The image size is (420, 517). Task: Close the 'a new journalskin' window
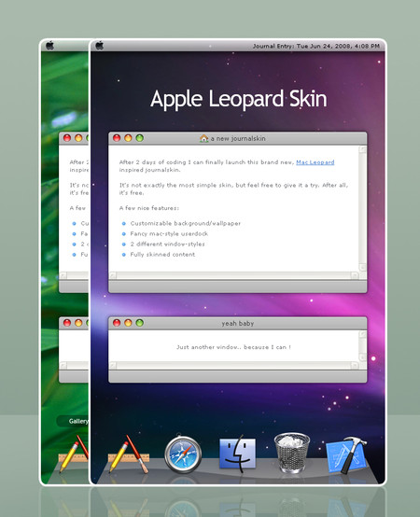coord(117,138)
